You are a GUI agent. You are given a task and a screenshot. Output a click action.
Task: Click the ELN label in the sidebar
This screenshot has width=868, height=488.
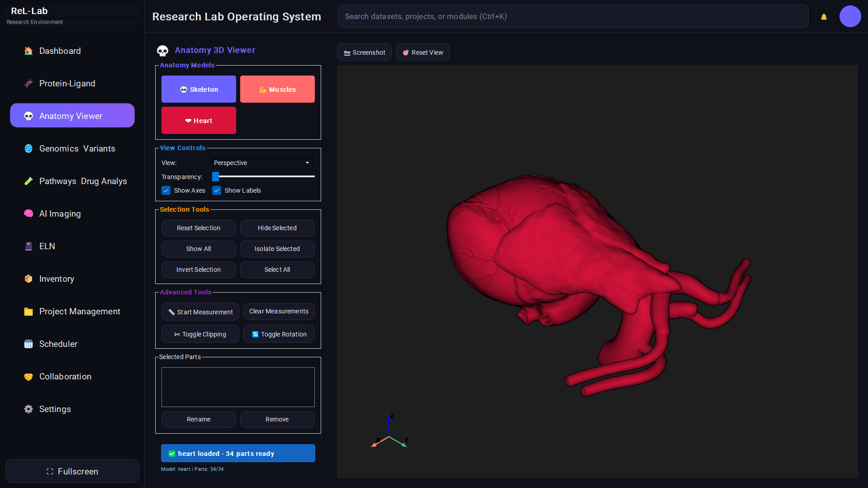pos(47,246)
